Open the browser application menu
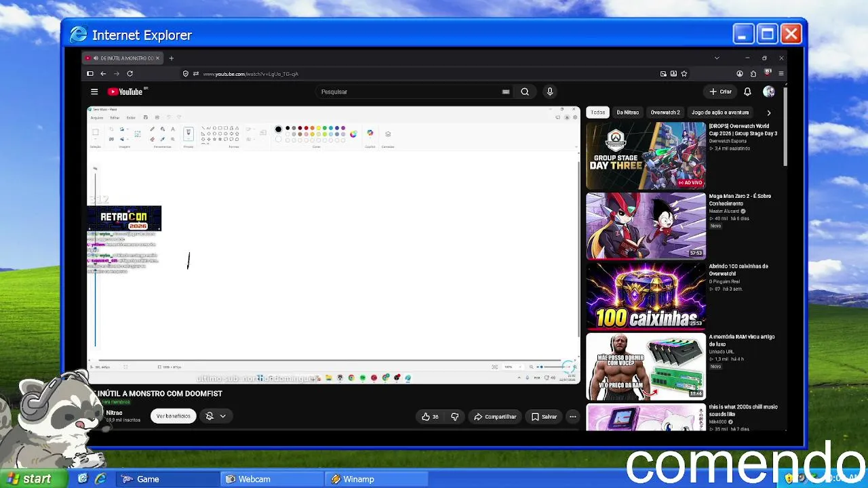 click(x=781, y=74)
